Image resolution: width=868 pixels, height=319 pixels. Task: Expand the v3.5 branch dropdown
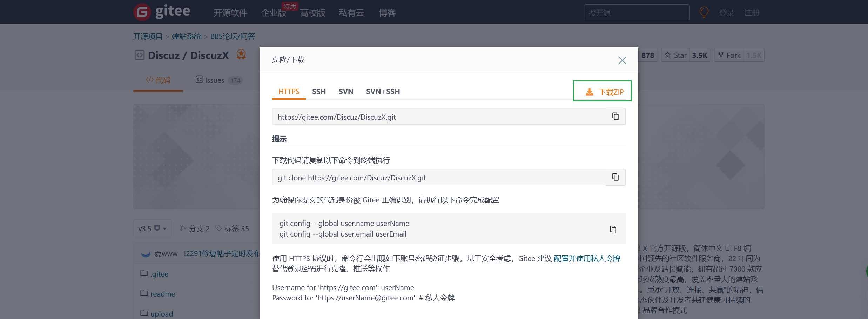point(152,228)
